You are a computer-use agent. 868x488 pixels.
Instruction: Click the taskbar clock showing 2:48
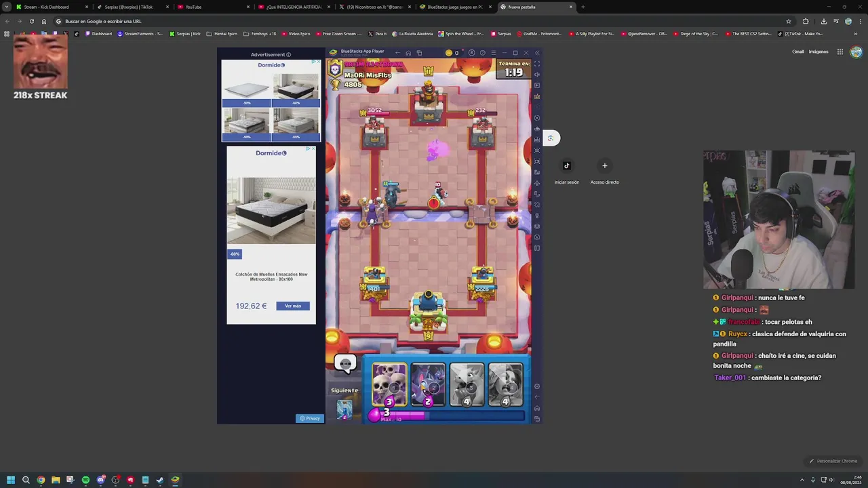pos(852,480)
